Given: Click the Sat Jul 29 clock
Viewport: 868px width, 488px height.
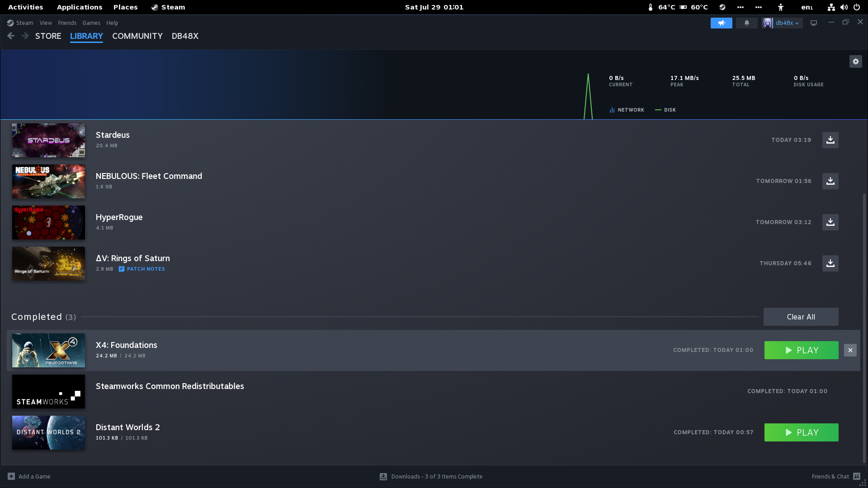Looking at the screenshot, I should click(x=434, y=7).
